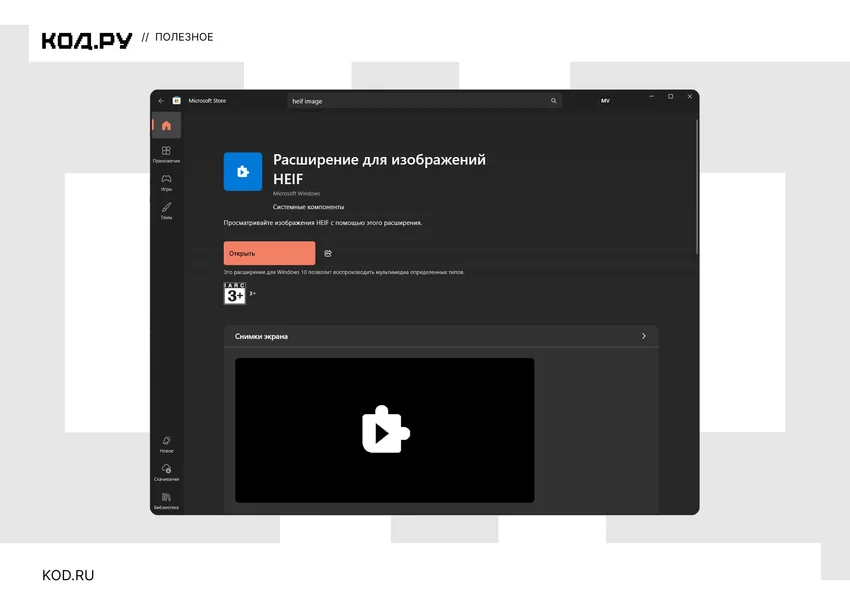Click the 'Microsoft Store' window title text
The image size is (850, 605).
207,101
